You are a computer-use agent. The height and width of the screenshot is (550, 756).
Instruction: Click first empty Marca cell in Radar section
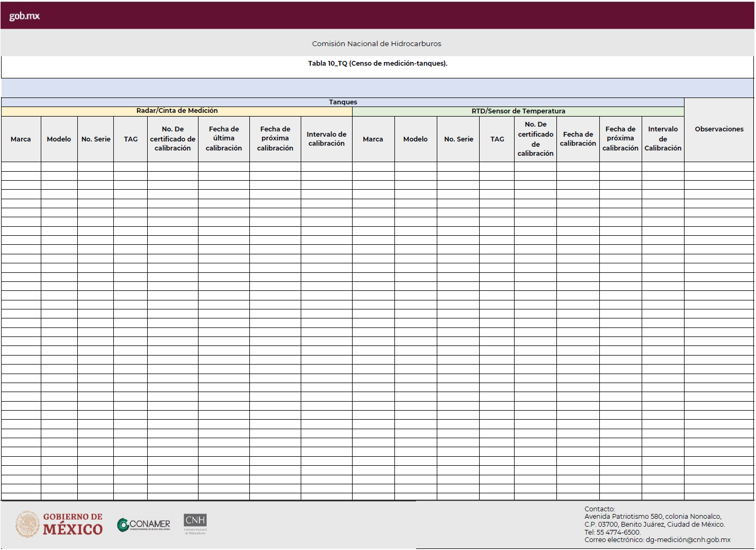coord(21,166)
